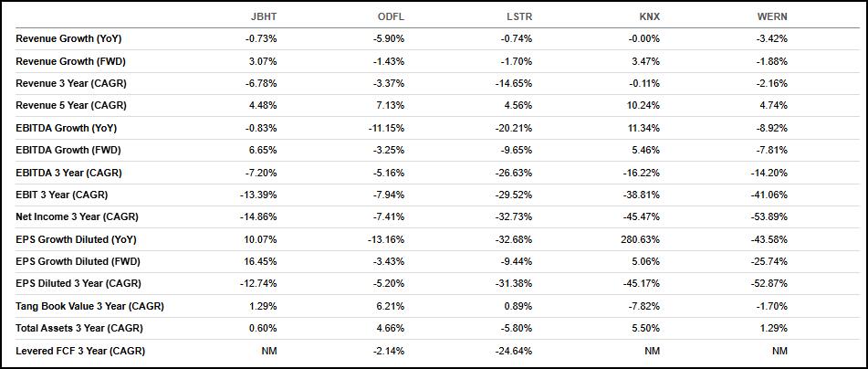Viewport: 868px width, 369px height.
Task: Open the LSTR ticker column header
Action: [518, 16]
